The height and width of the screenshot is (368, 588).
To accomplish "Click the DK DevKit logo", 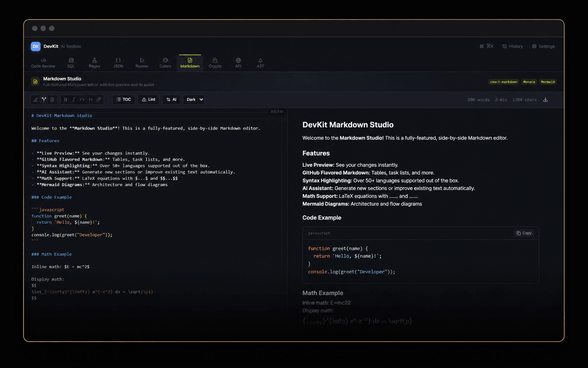I will (36, 46).
